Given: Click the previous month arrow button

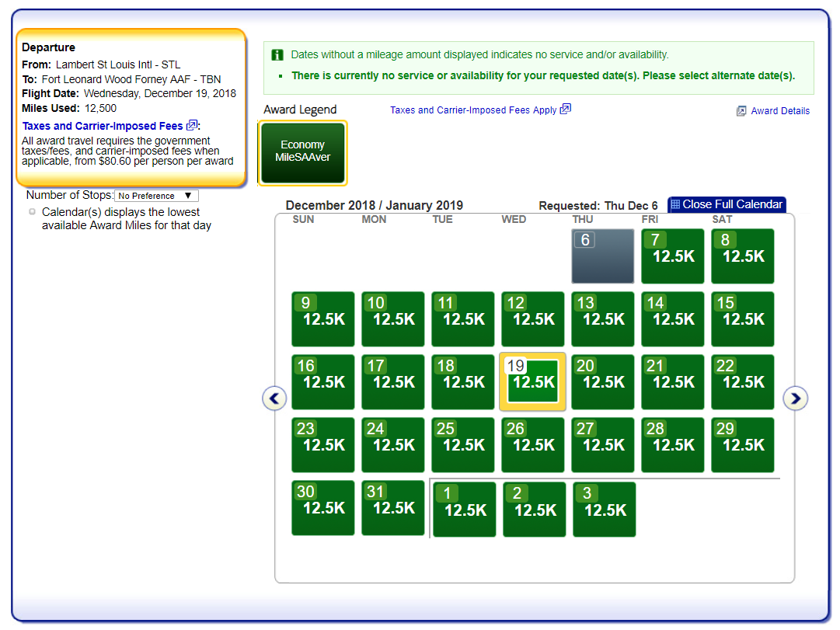Looking at the screenshot, I should [x=274, y=399].
